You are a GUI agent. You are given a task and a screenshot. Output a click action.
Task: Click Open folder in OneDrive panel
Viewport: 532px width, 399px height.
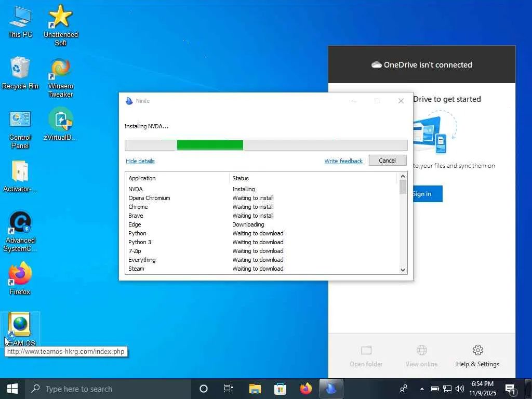(366, 356)
